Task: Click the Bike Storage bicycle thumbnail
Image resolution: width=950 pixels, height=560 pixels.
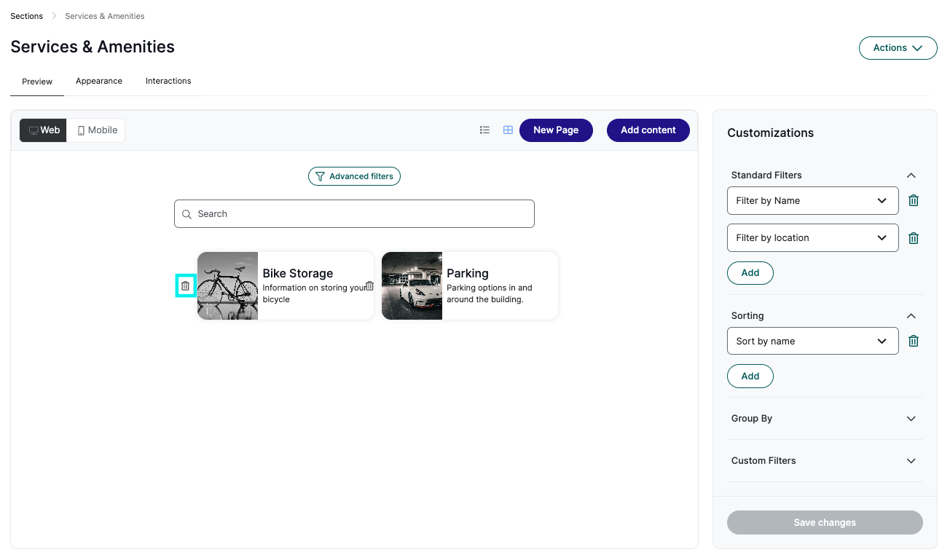Action: [227, 286]
